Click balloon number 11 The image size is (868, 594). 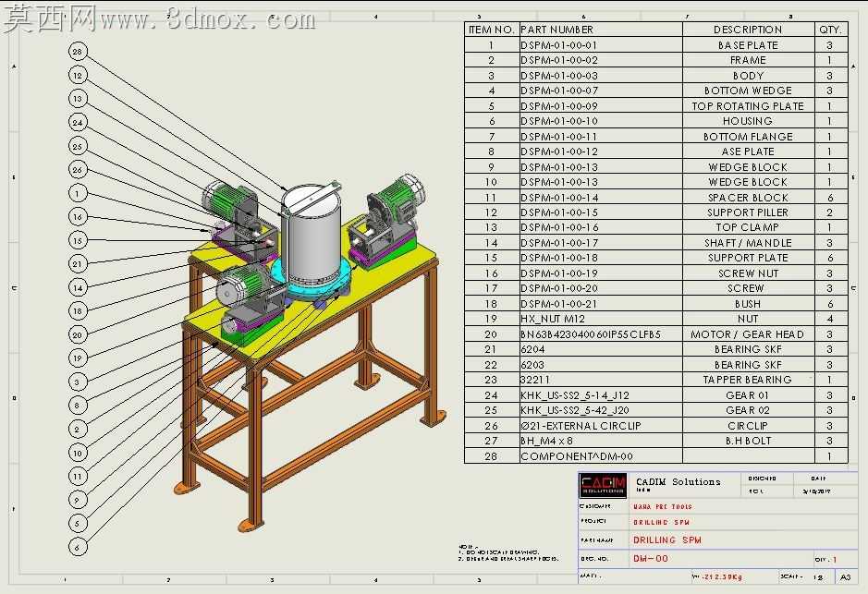(78, 476)
